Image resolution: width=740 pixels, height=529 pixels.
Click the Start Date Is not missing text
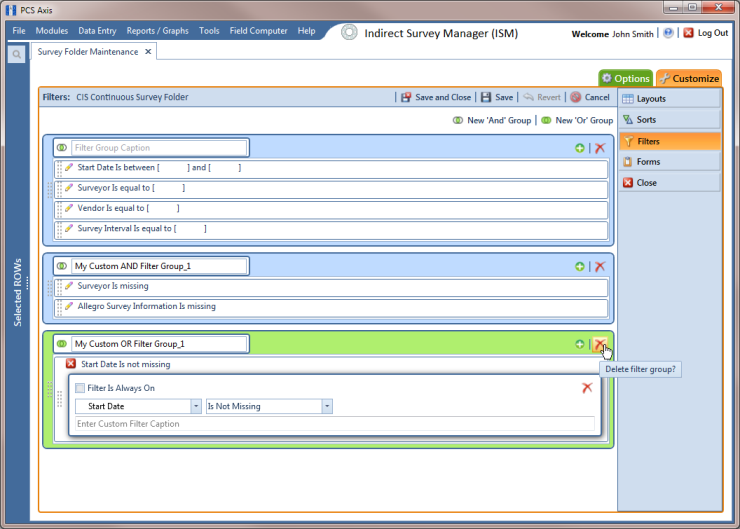coord(126,364)
